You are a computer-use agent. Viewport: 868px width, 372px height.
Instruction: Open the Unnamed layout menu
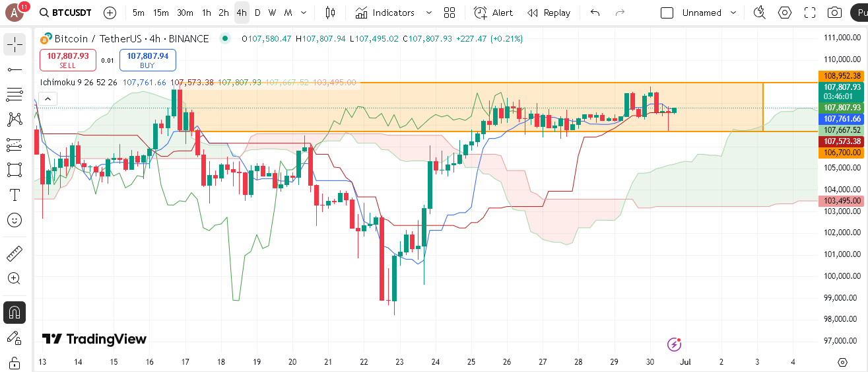click(x=700, y=13)
